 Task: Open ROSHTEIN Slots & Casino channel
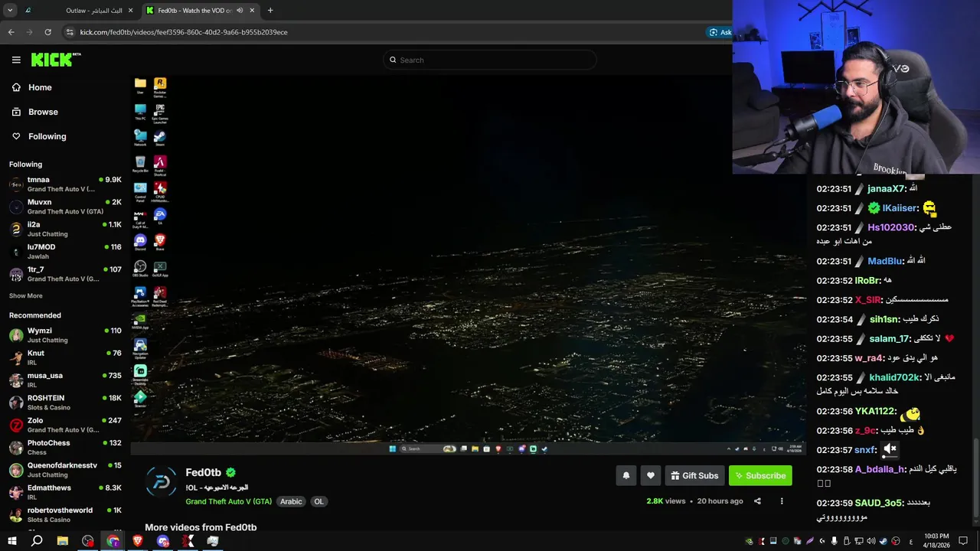coord(65,403)
